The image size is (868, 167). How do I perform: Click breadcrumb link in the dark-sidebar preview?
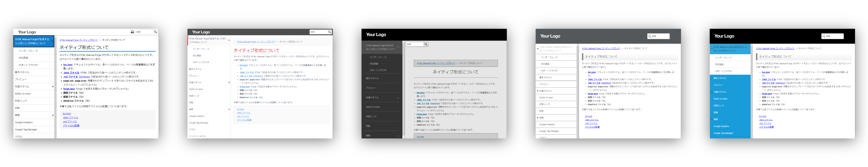coord(436,63)
